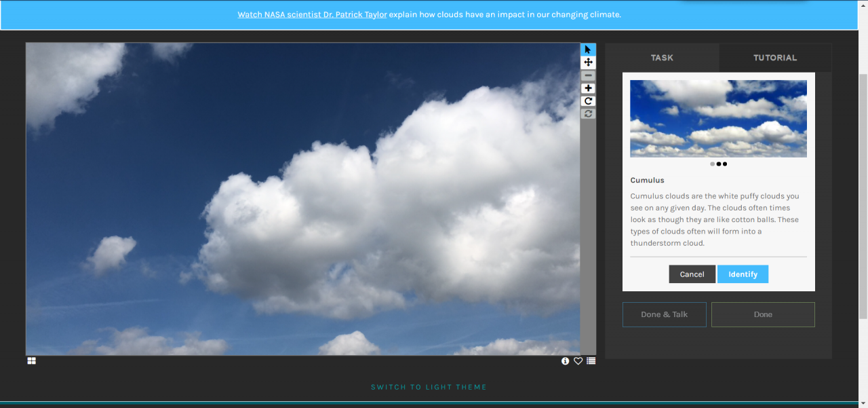Click the Identify button

743,274
